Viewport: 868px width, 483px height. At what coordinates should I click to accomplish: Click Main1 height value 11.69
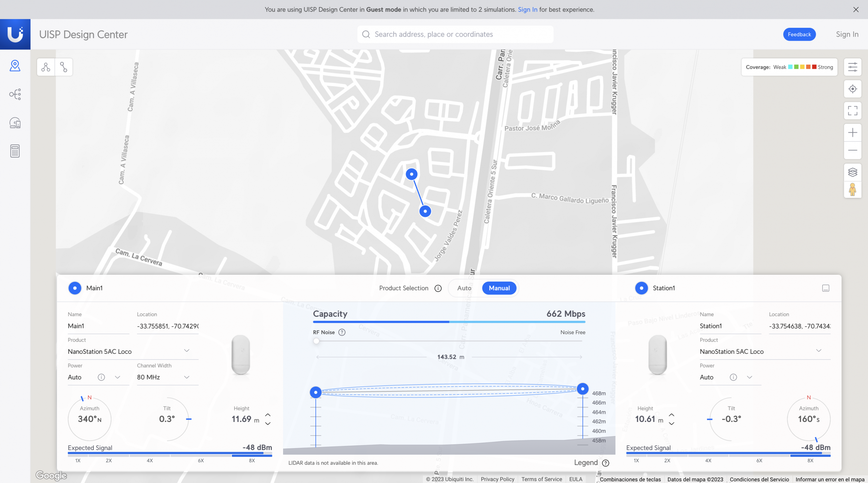click(241, 419)
